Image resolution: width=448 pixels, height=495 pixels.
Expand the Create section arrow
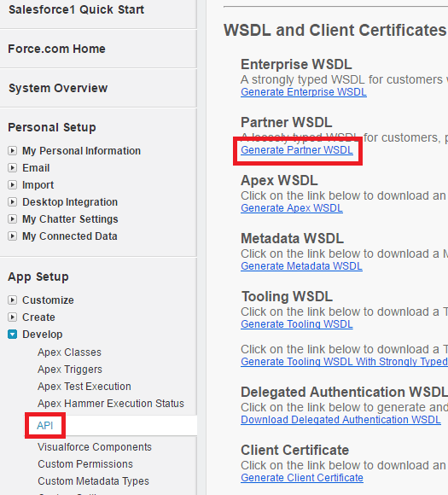pos(12,317)
